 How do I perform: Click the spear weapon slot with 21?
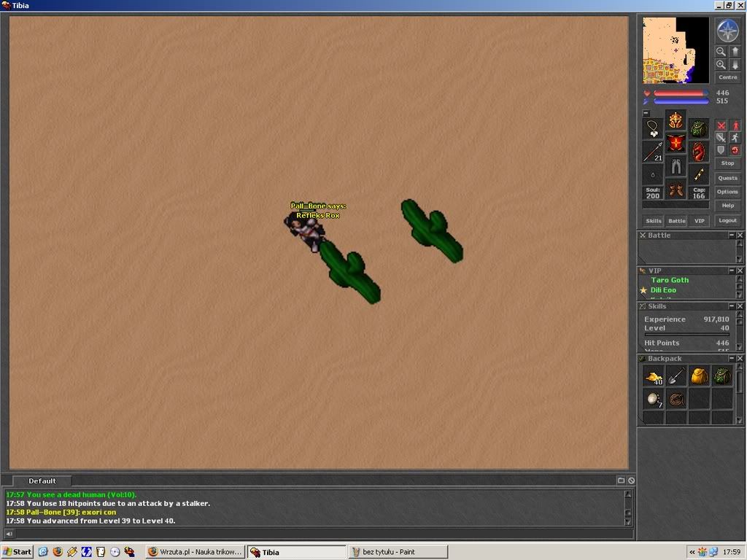[x=653, y=152]
